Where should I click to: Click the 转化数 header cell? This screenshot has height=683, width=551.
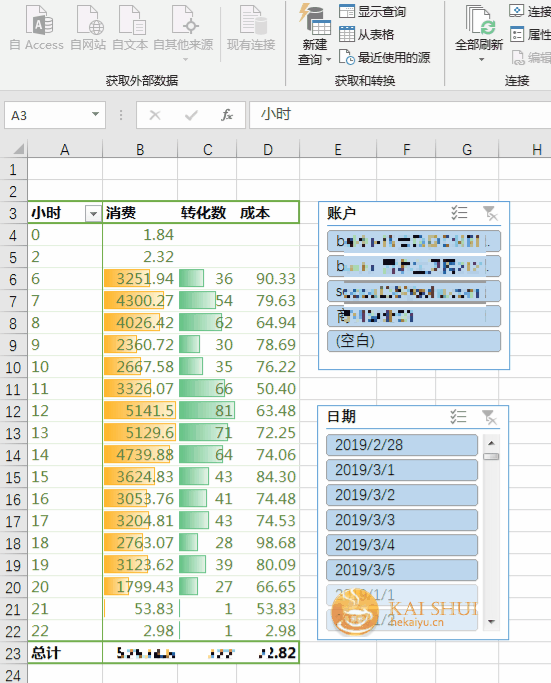coord(207,213)
